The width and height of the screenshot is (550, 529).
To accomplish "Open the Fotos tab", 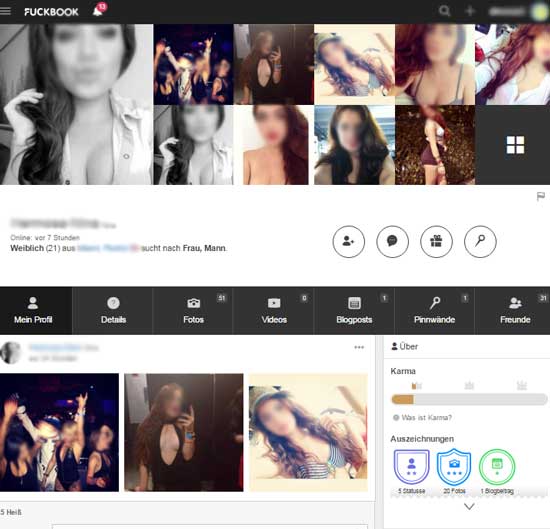I will [x=193, y=310].
